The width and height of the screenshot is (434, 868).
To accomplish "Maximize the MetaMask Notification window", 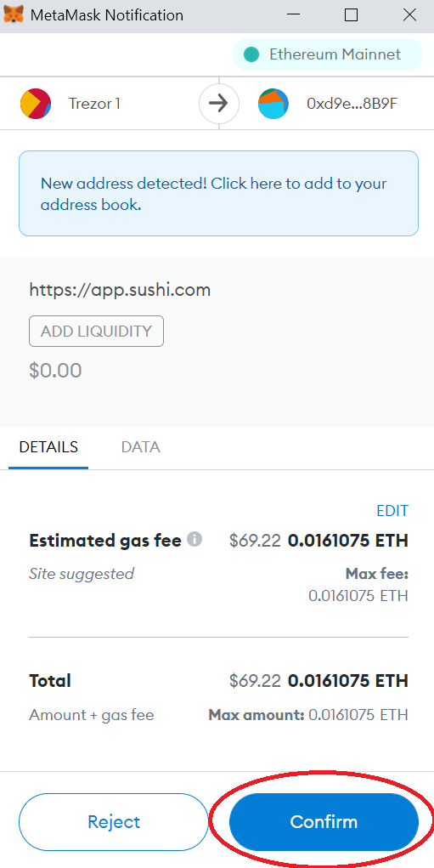I will coord(351,15).
